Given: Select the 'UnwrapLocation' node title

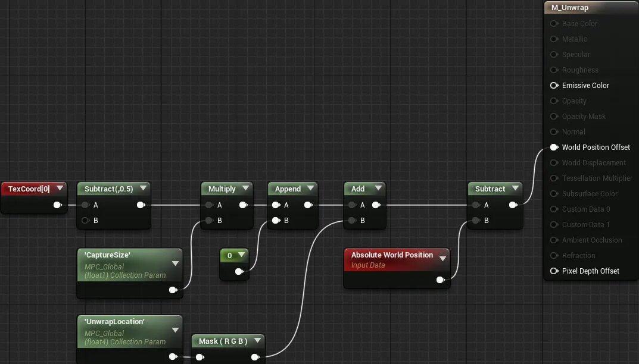Looking at the screenshot, I should 114,322.
